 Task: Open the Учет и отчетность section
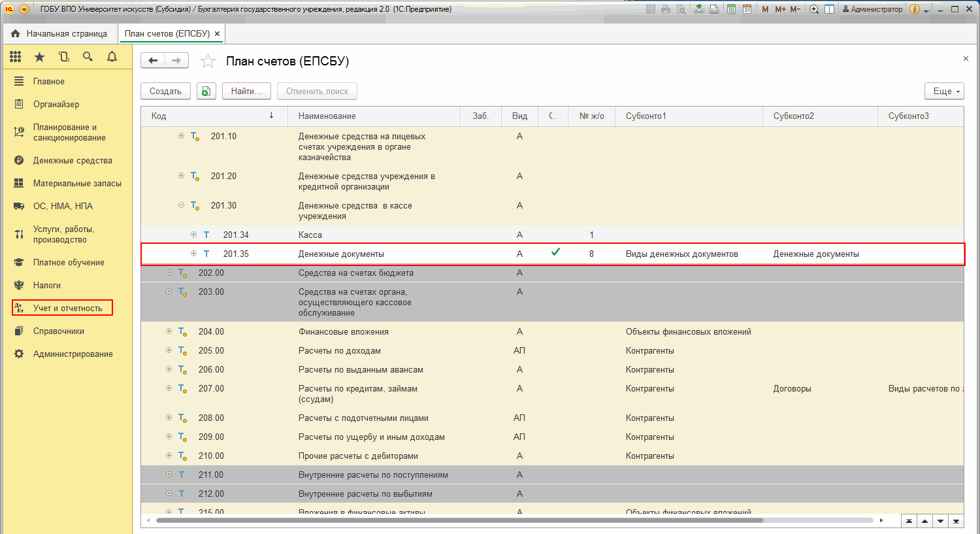(x=68, y=309)
